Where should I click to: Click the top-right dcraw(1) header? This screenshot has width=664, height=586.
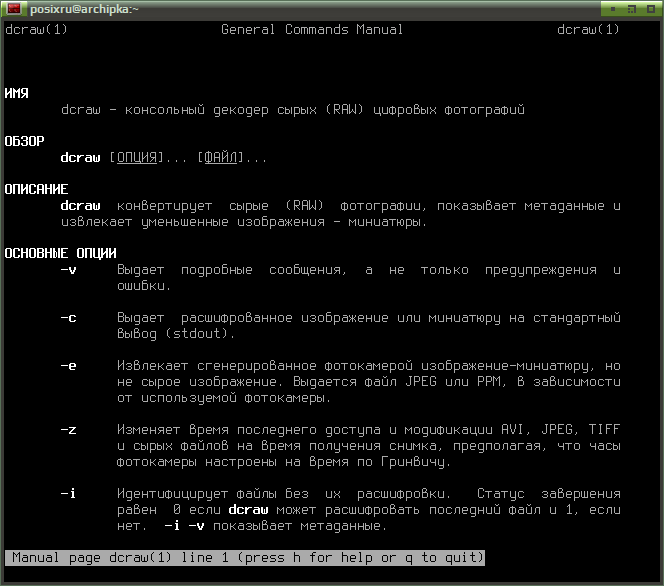point(588,29)
